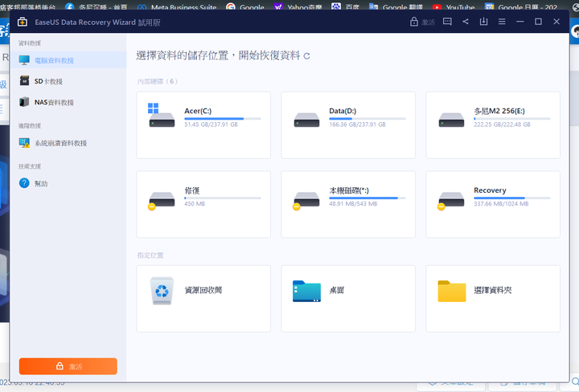Select the 修復 partition card

(203, 204)
